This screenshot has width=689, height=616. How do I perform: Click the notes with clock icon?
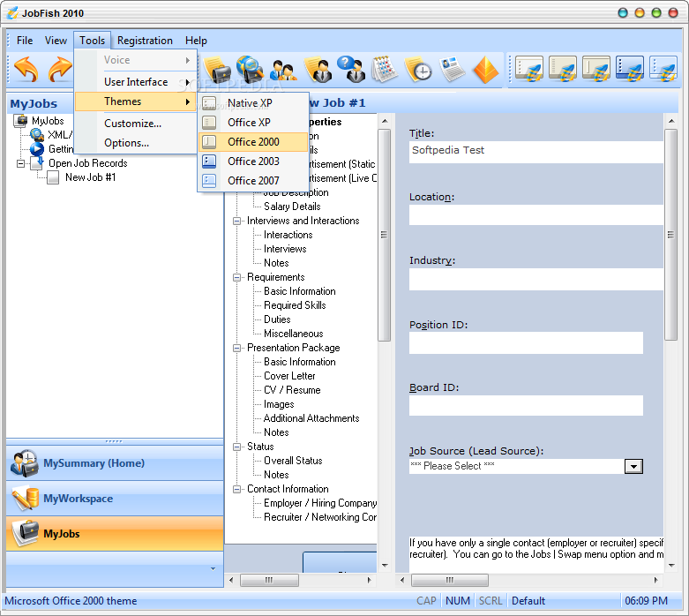click(418, 70)
